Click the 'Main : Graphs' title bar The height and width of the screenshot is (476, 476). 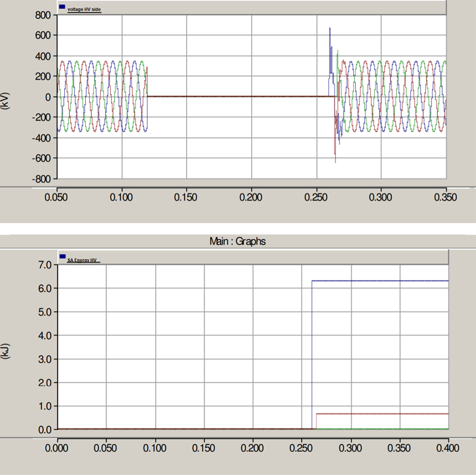[x=237, y=241]
